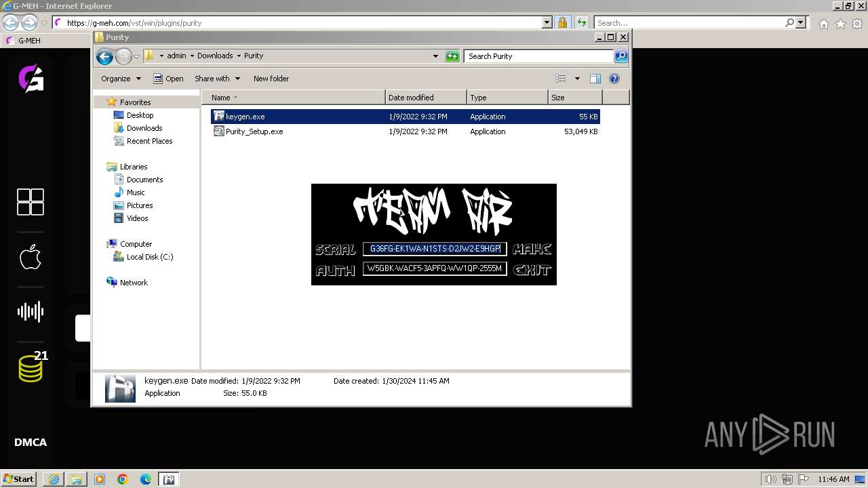Screen dimensions: 868x488
Task: Refresh the page in Internet Explorer
Action: point(581,23)
